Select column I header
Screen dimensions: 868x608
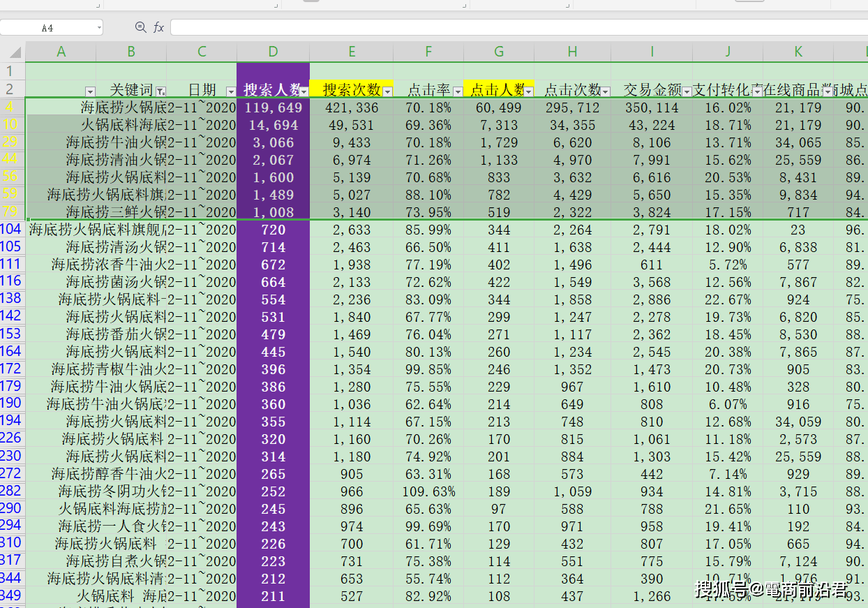point(652,52)
